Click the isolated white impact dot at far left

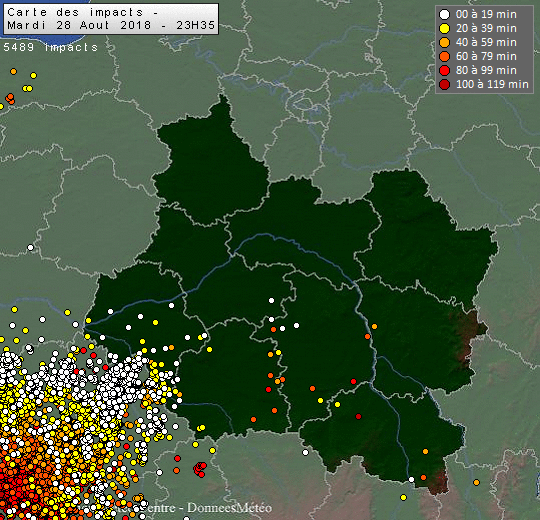click(x=30, y=247)
